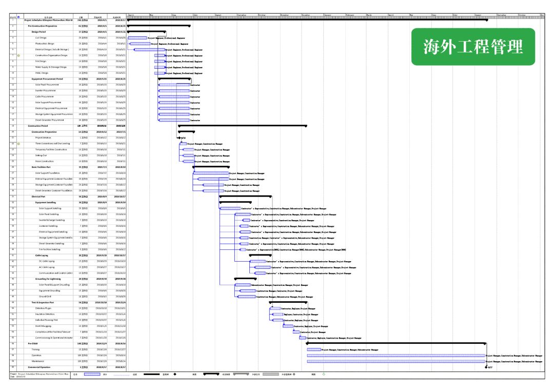Select the Pre-O&M summary row name
This screenshot has height=392, width=554.
pyautogui.click(x=33, y=344)
